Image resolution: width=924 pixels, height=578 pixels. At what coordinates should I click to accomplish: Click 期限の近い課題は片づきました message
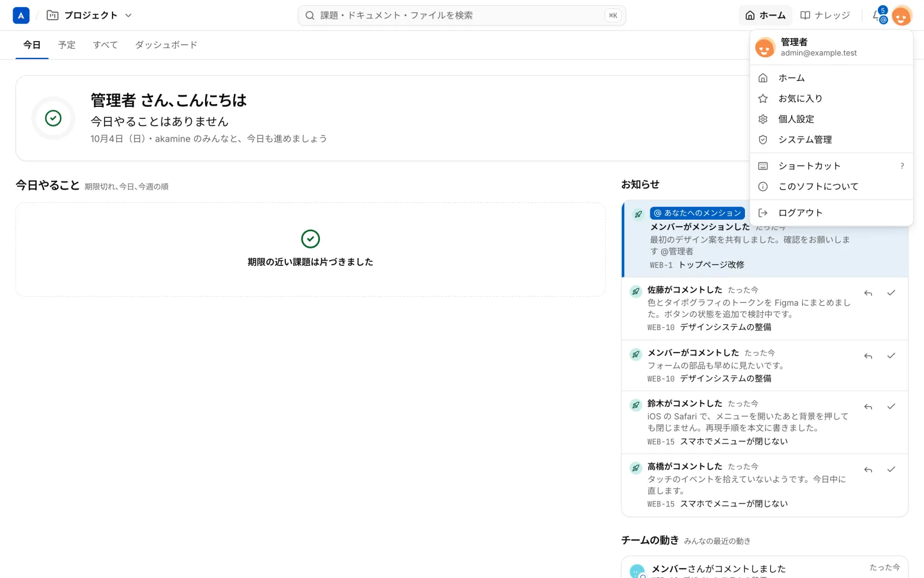(310, 262)
